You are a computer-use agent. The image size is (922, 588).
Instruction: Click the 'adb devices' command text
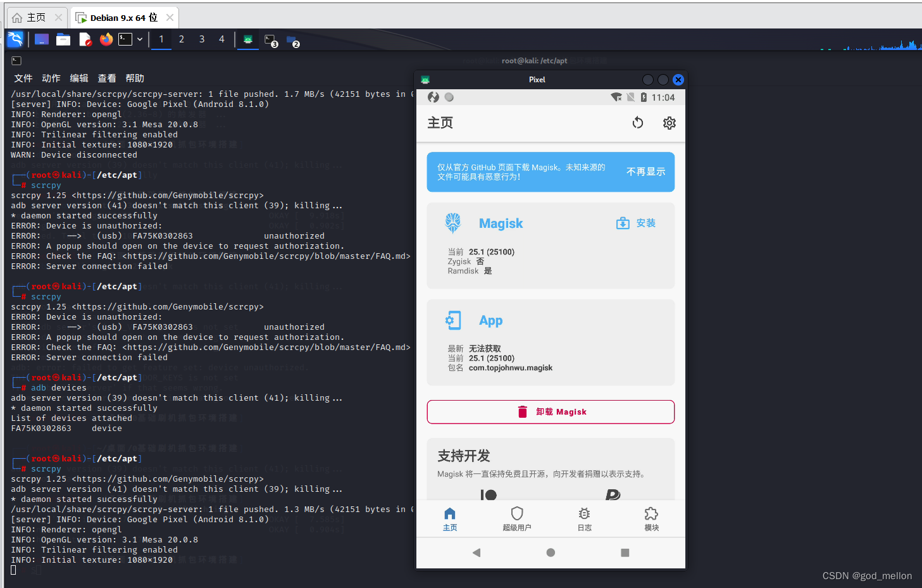[59, 388]
